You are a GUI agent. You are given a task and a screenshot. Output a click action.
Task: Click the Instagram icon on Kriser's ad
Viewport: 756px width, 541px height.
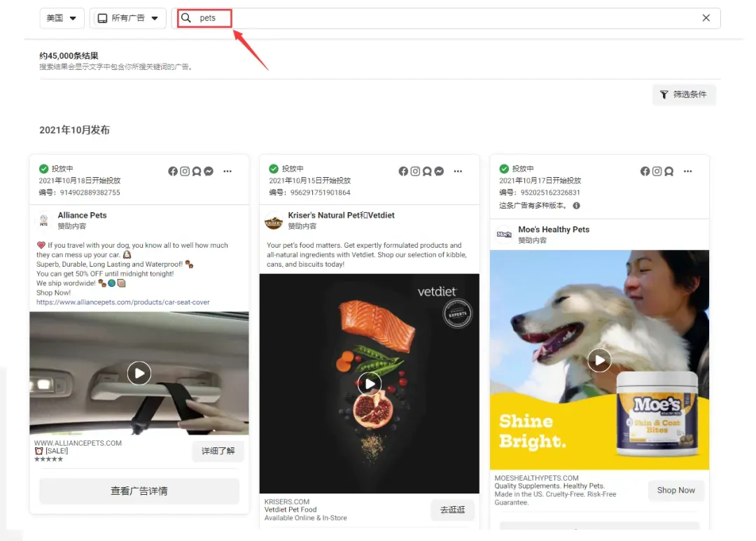tap(415, 171)
